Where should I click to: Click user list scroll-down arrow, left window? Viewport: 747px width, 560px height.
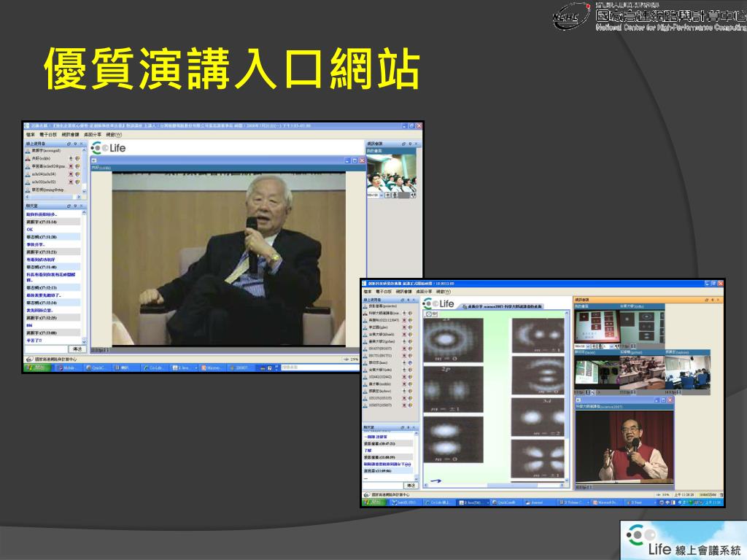tap(85, 190)
